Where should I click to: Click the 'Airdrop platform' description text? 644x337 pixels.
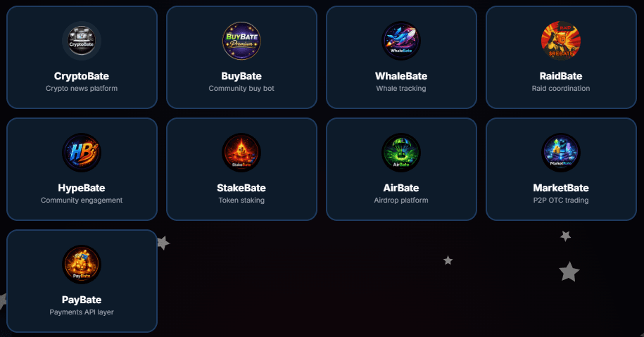pyautogui.click(x=401, y=201)
